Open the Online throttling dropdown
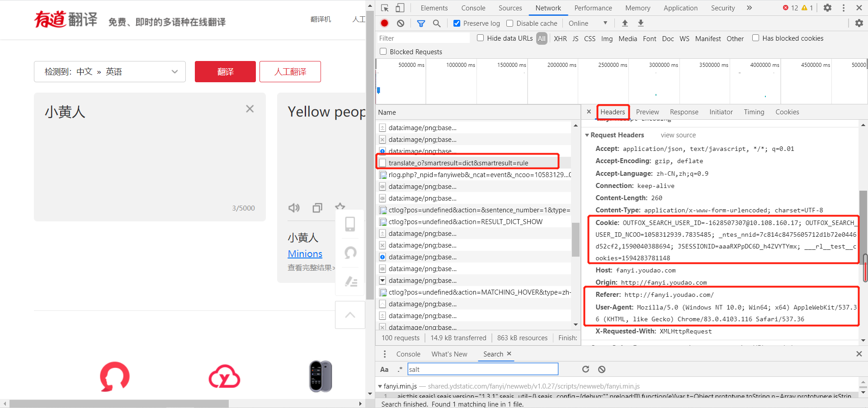868x408 pixels. tap(588, 23)
